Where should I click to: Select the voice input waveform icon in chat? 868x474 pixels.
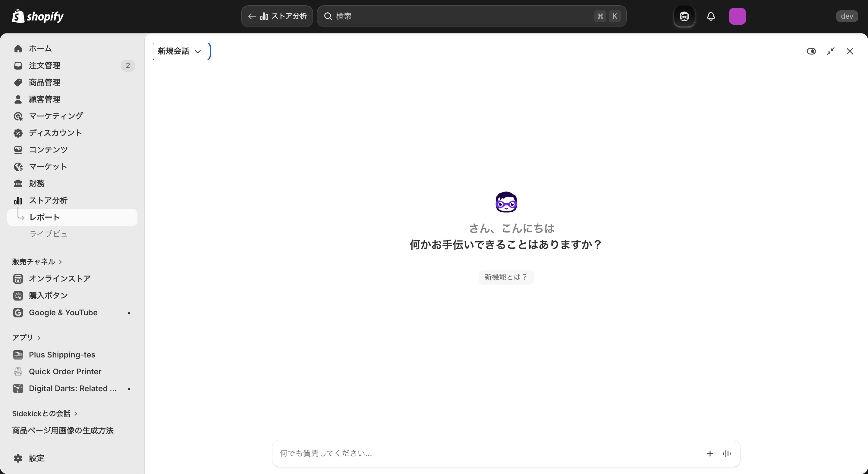tap(727, 453)
